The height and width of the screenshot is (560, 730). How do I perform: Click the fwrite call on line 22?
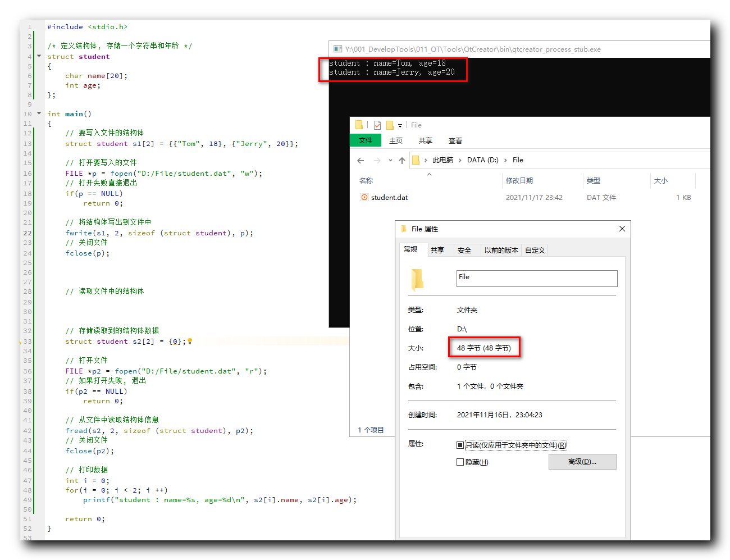(159, 233)
